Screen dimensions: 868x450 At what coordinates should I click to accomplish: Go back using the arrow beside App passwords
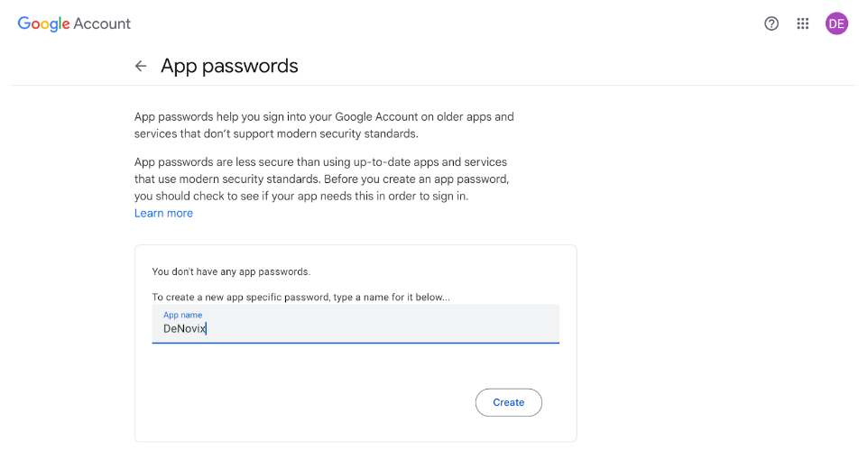(141, 66)
